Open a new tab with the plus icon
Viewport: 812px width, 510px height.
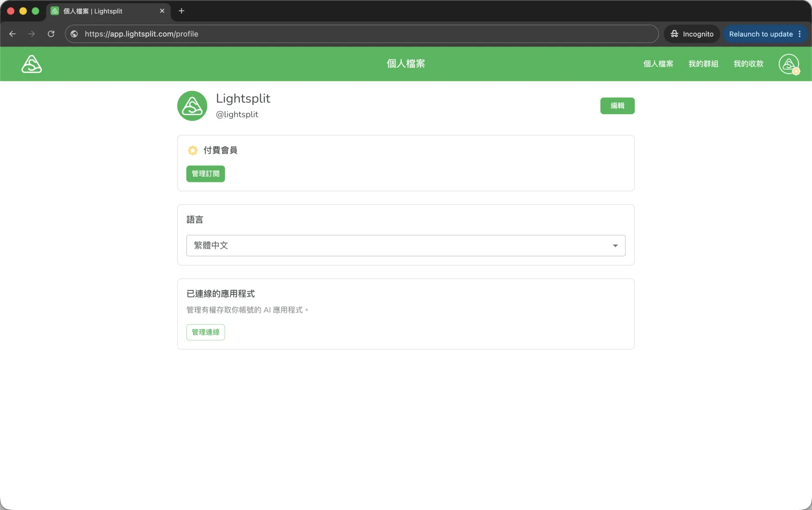(x=181, y=11)
